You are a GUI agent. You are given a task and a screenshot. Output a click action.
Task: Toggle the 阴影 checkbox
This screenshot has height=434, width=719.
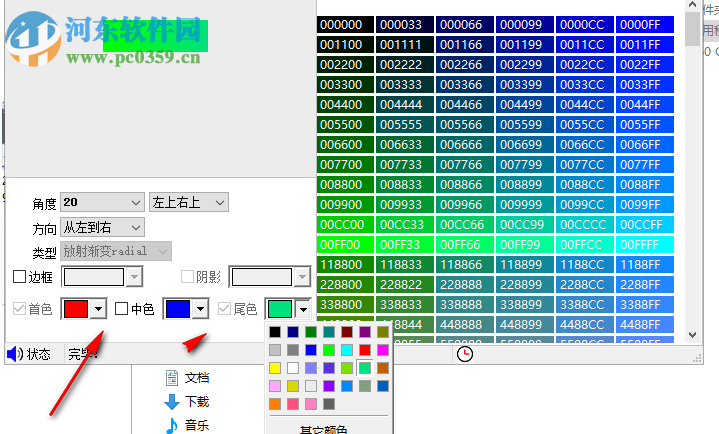tap(187, 277)
